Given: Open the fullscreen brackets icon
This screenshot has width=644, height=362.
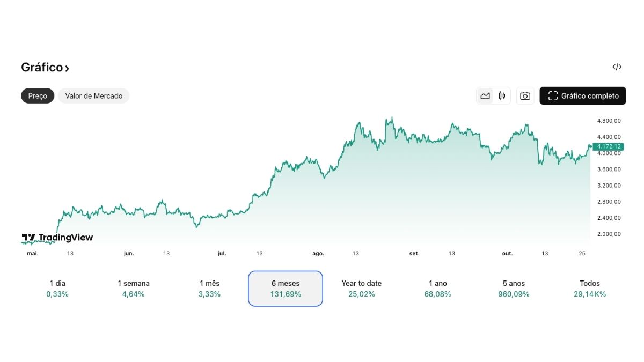Looking at the screenshot, I should [553, 95].
